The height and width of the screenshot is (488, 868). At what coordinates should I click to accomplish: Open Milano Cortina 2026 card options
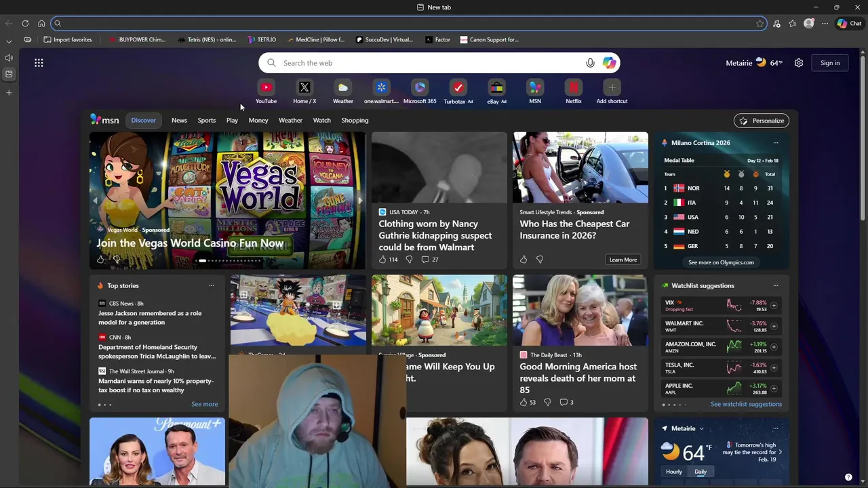pyautogui.click(x=776, y=143)
